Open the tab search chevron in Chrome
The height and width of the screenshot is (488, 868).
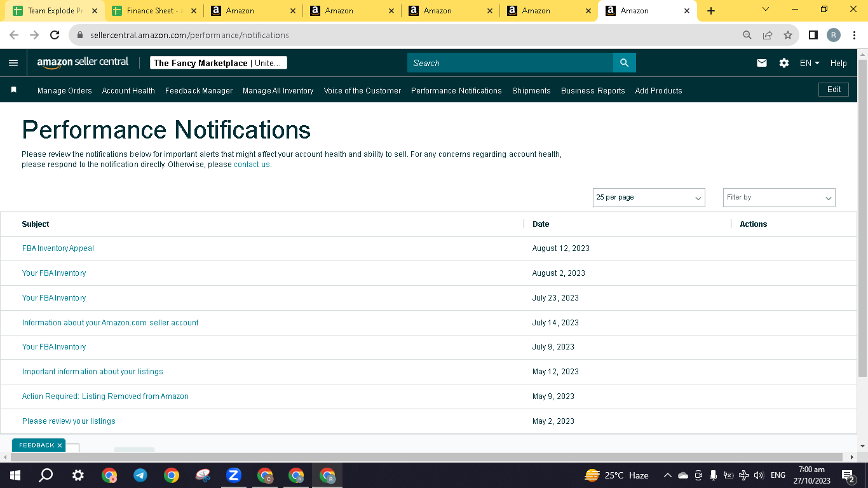tap(765, 10)
